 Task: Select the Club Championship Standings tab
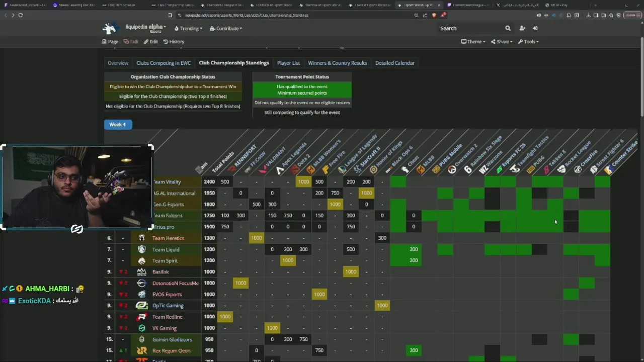pos(234,63)
